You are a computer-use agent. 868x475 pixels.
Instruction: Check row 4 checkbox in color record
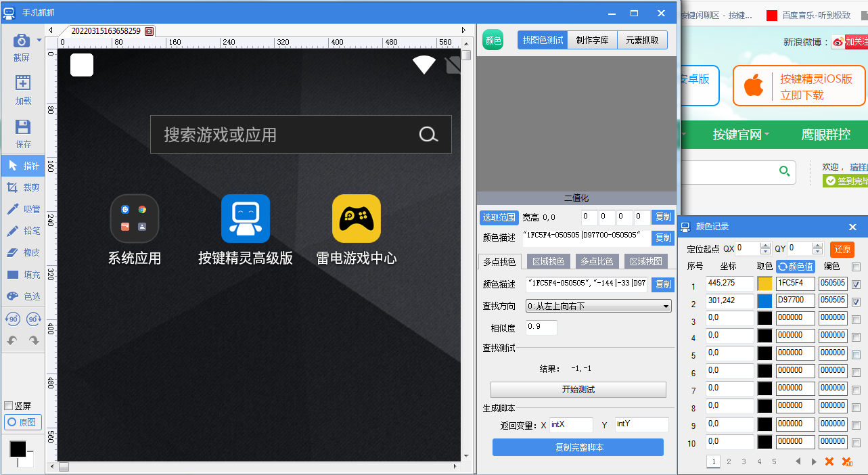pyautogui.click(x=856, y=337)
